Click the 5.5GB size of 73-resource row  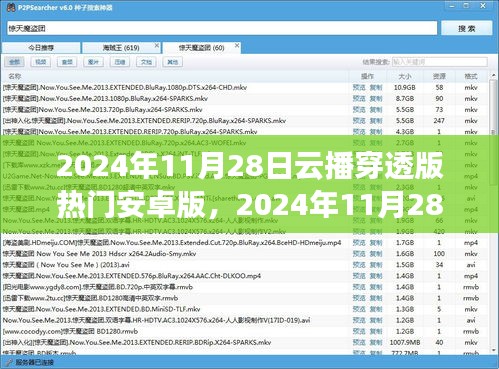(x=405, y=110)
